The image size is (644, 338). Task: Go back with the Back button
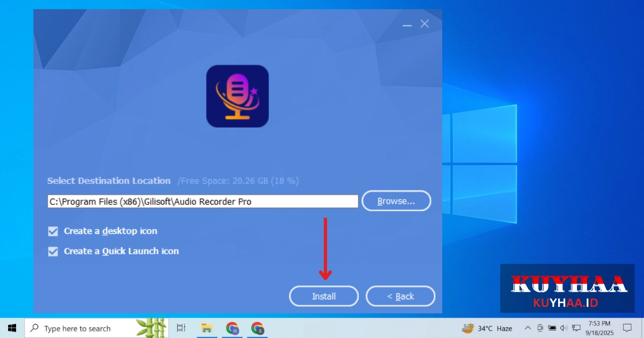click(x=400, y=296)
